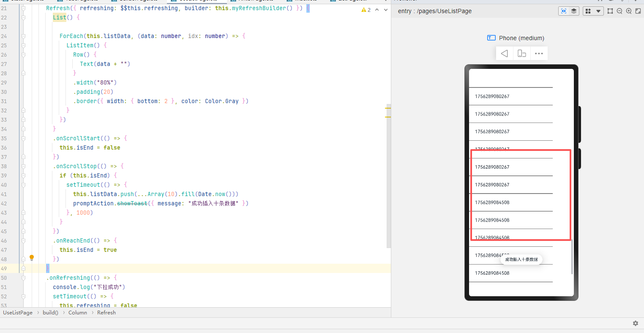Click .padding(20) on line 29
The image size is (644, 333).
coord(93,92)
